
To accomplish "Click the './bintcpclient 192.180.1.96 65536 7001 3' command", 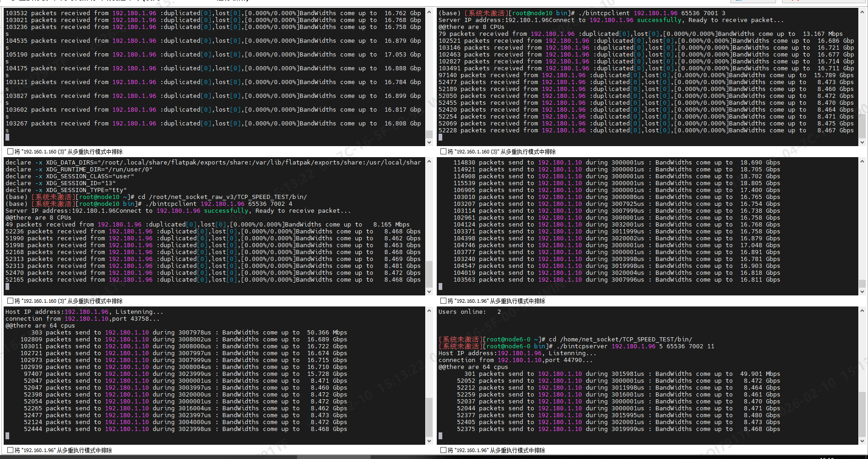I will [x=652, y=13].
